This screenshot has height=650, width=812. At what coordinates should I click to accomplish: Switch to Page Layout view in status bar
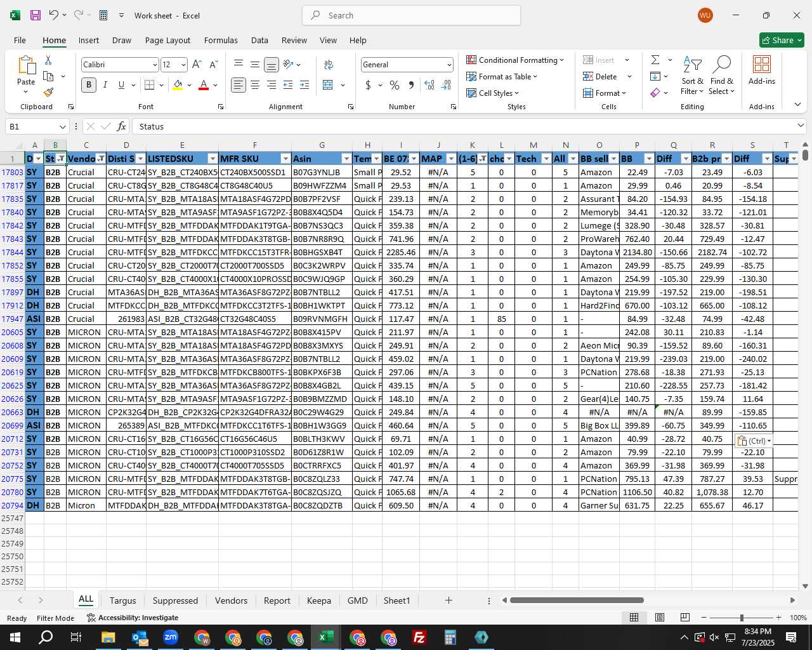coord(660,618)
